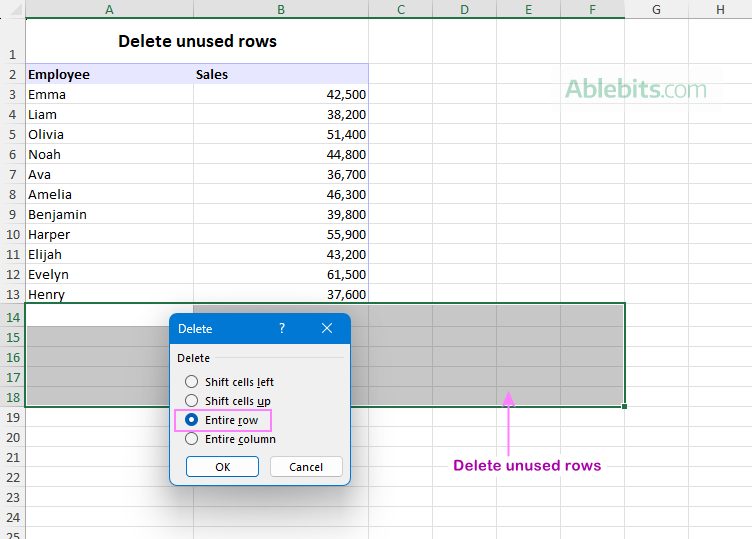Viewport: 752px width, 539px height.
Task: Click the cell containing Olivia
Action: coord(109,134)
